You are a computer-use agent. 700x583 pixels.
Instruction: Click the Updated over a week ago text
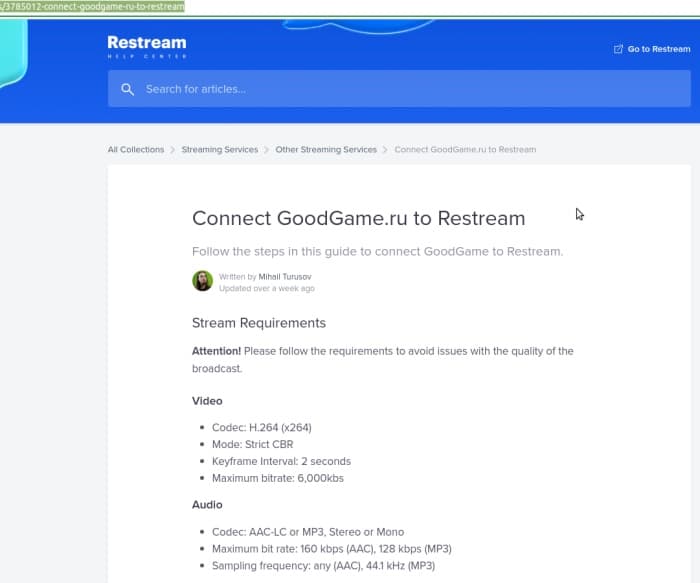tap(267, 288)
